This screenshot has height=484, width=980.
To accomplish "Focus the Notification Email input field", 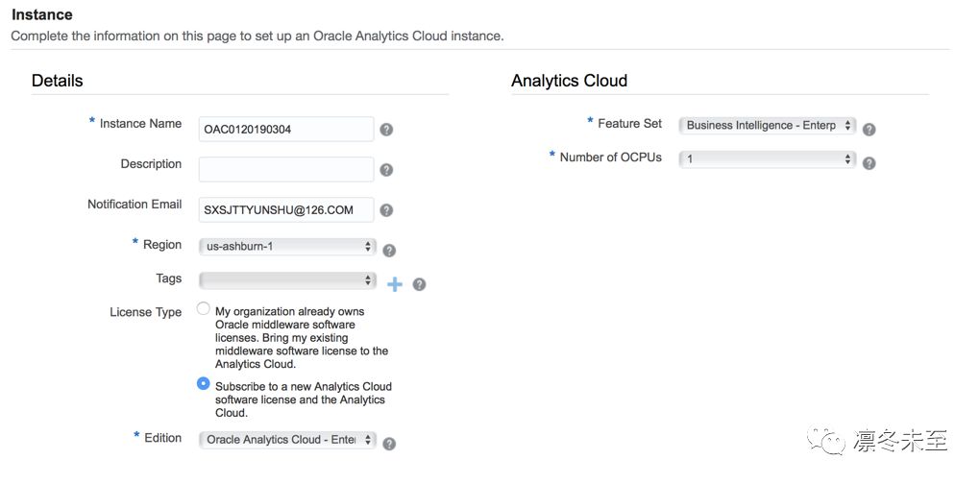I will tap(286, 210).
